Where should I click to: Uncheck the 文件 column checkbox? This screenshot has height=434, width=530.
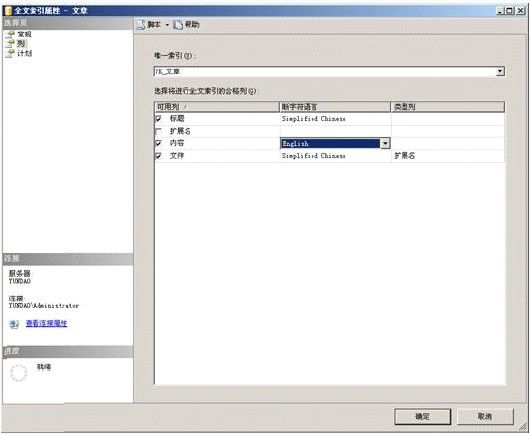[158, 156]
